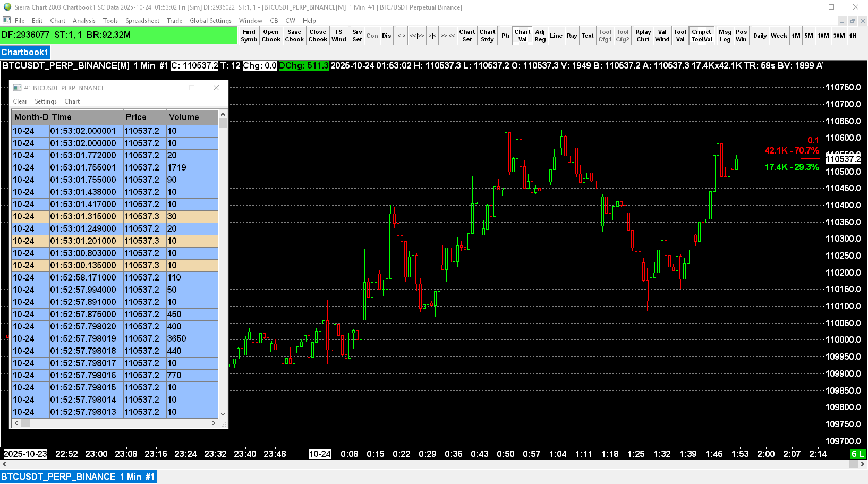Select the BTCUSDT_PERP_BINANCE 1 Min #1 bottom tab

[78, 477]
